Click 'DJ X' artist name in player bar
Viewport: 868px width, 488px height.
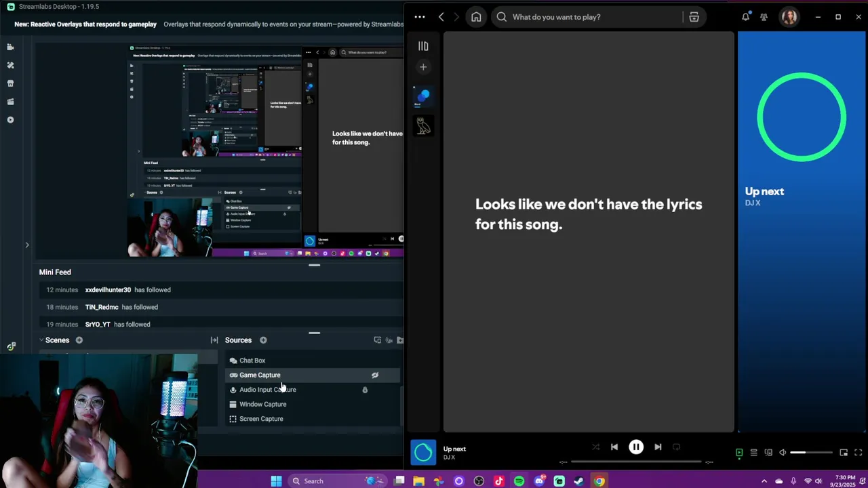tap(449, 457)
